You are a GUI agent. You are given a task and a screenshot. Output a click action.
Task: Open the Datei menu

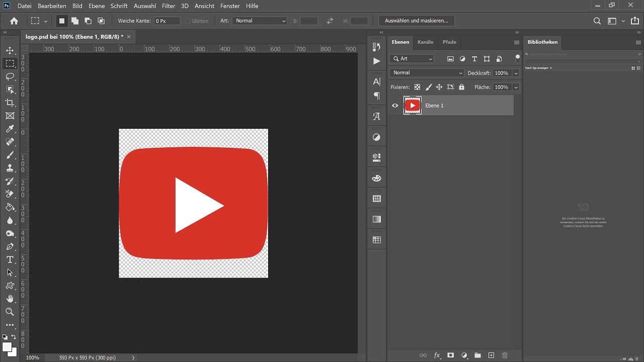coord(24,6)
